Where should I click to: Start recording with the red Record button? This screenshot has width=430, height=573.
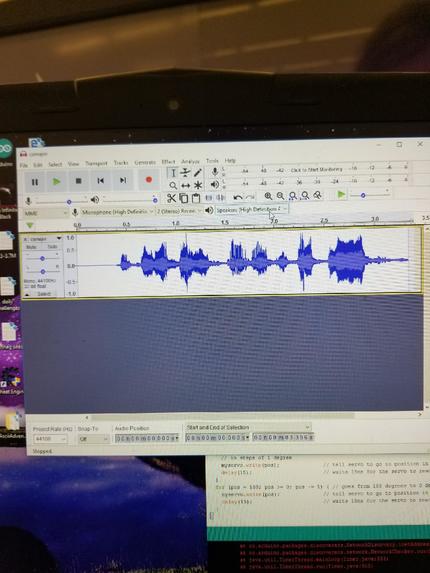149,179
